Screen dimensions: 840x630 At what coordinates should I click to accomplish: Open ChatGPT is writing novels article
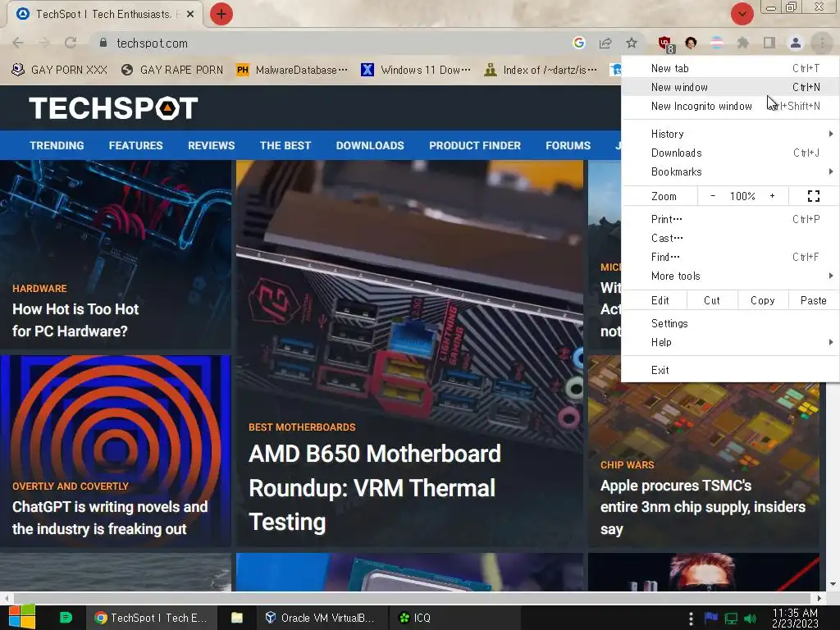pyautogui.click(x=110, y=518)
